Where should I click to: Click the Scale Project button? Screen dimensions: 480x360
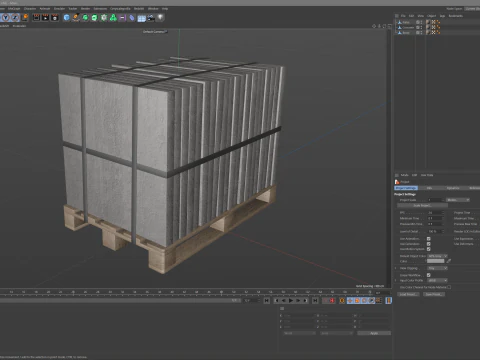tap(422, 205)
